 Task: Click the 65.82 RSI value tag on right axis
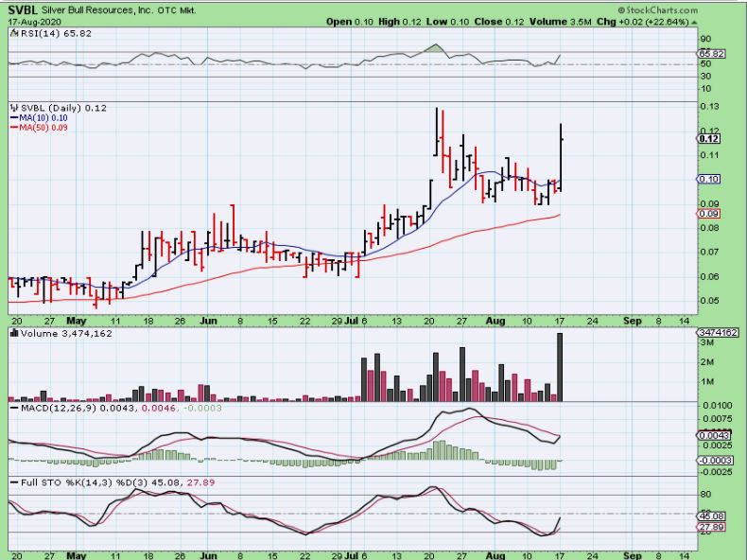[x=712, y=54]
